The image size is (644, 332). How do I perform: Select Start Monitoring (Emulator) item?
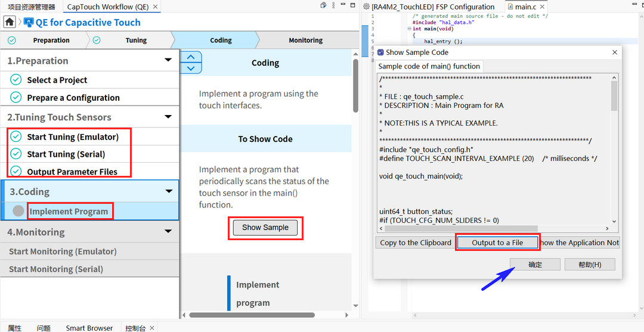tap(90, 251)
